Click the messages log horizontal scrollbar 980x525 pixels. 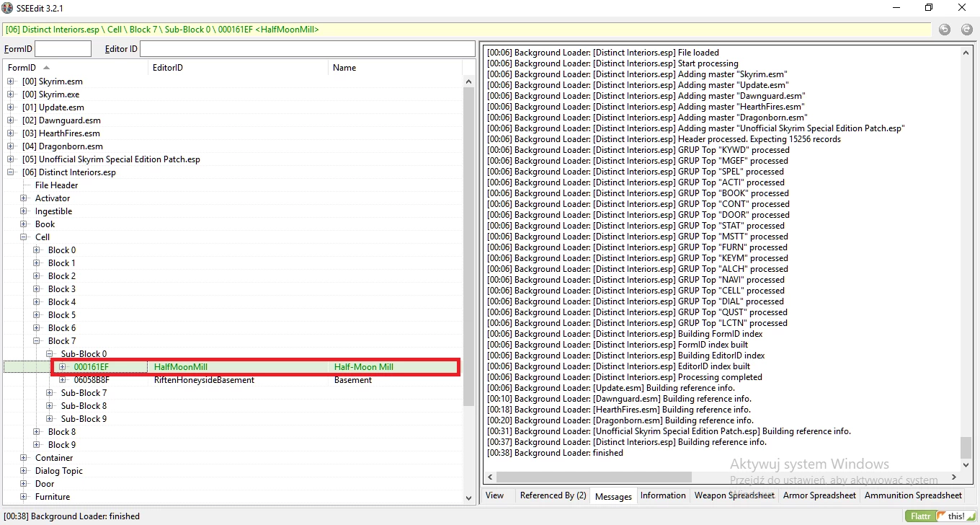(x=594, y=477)
